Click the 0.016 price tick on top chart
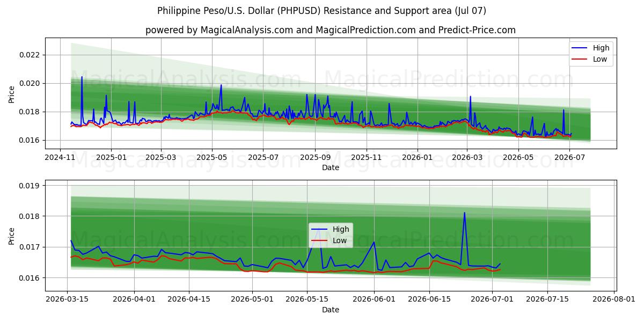Image resolution: width=644 pixels, height=322 pixels. point(30,141)
